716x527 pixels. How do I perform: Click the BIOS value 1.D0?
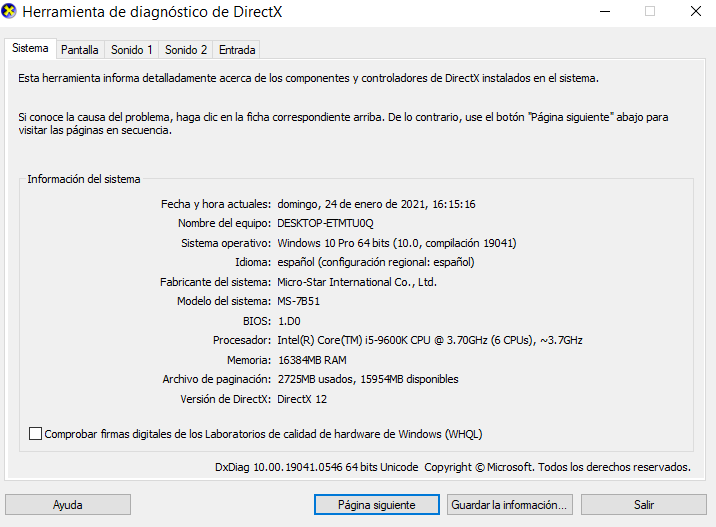(290, 321)
